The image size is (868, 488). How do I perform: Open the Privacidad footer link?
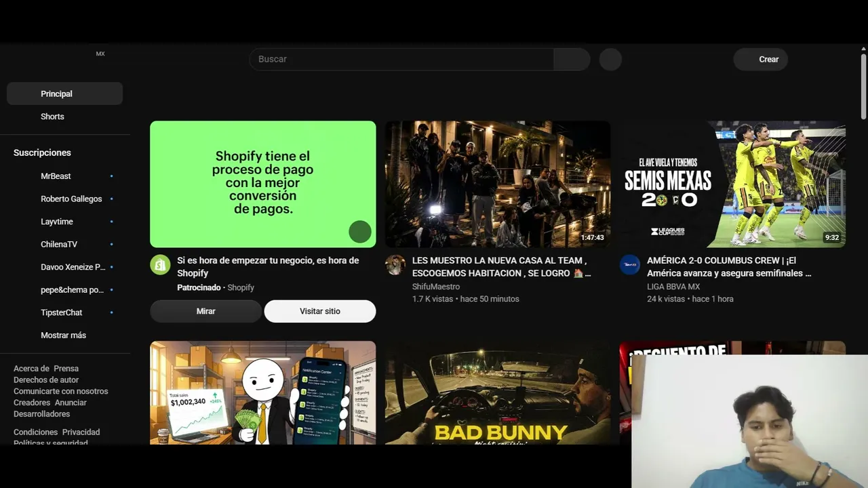[81, 432]
